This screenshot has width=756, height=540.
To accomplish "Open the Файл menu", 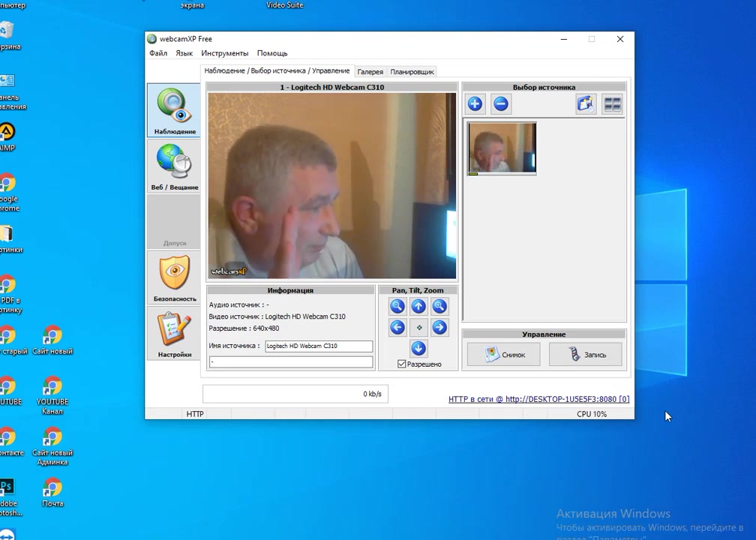I will pos(158,53).
